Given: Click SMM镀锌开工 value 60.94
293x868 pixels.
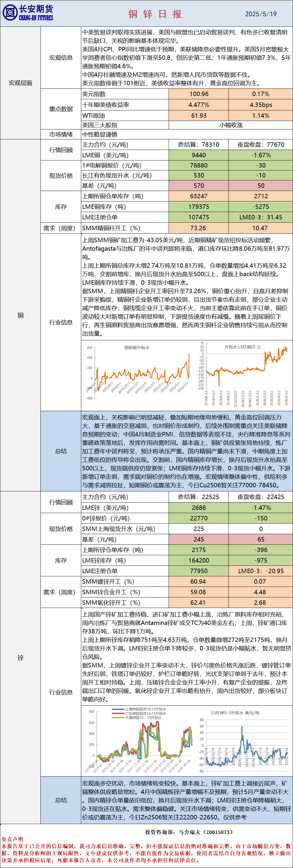Looking at the screenshot, I should (x=199, y=582).
